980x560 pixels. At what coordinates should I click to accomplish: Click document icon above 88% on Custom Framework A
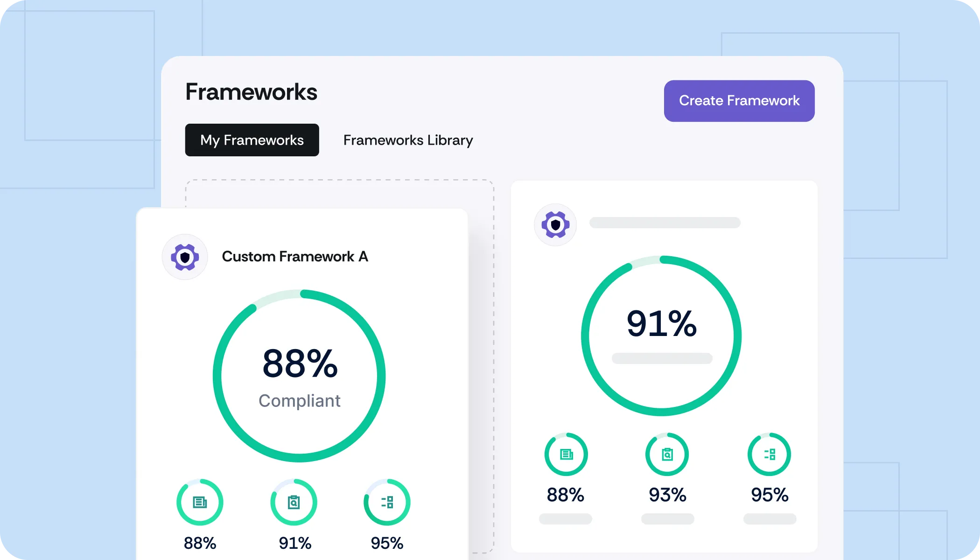point(200,502)
